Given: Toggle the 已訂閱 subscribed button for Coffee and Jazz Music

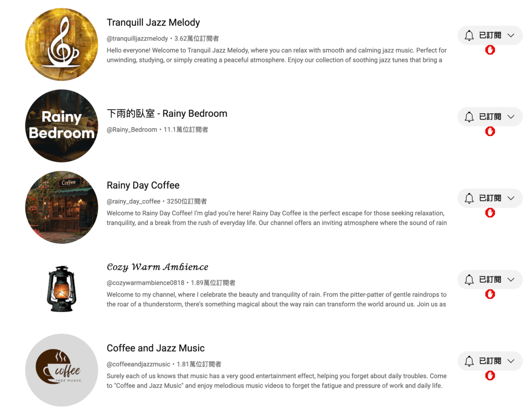Looking at the screenshot, I should 490,361.
